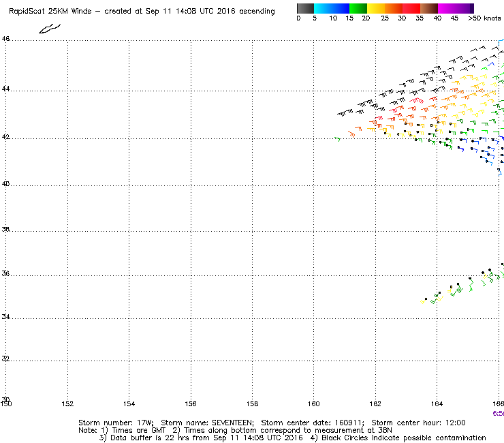504x443 pixels.
Task: Click the lone green wind barb near 42N 161E
Action: (338, 139)
